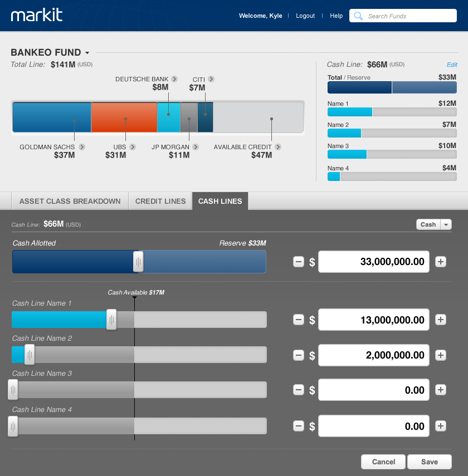Click the 13,000,000.00 amount field
The image size is (468, 476).
click(x=373, y=320)
